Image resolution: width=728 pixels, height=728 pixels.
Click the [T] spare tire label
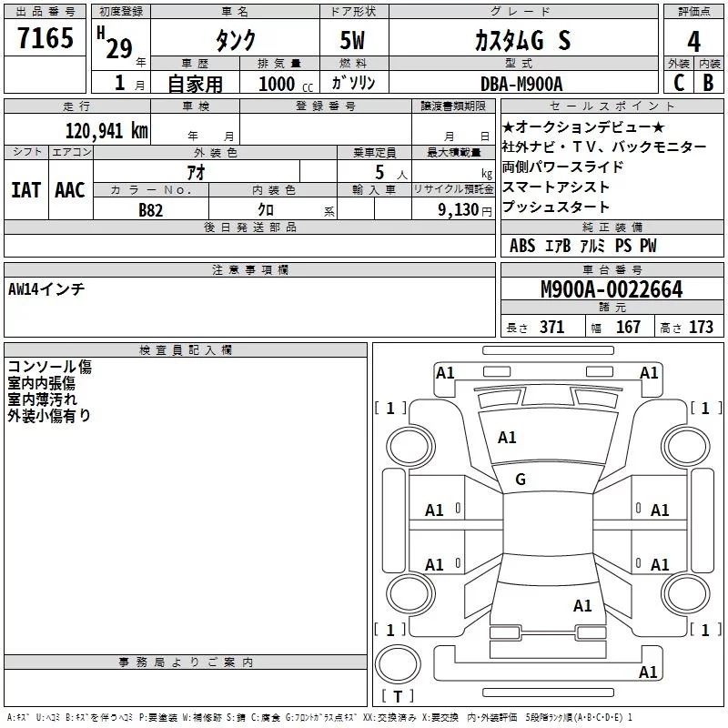[x=398, y=698]
